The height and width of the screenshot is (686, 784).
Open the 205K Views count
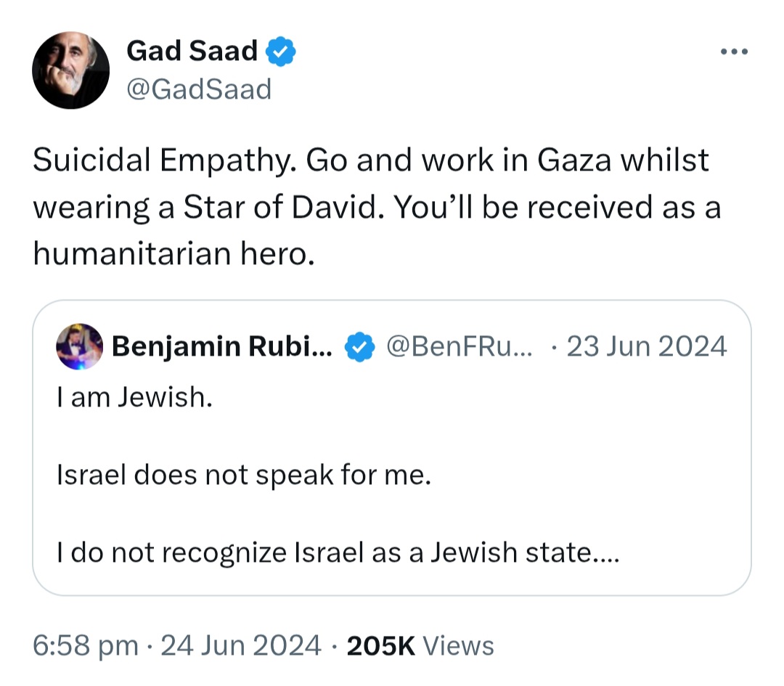[420, 645]
